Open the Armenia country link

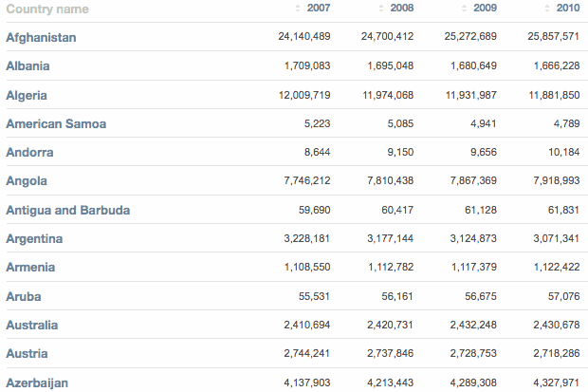(x=30, y=268)
